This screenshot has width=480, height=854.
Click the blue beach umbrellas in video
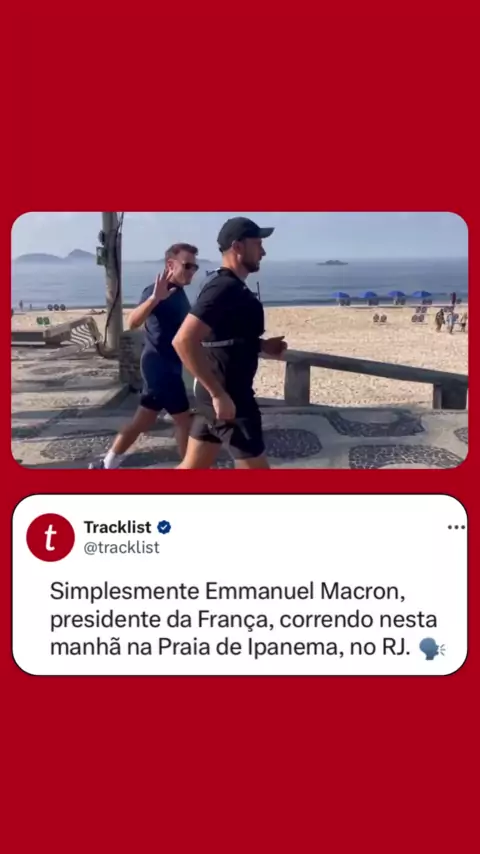[382, 295]
